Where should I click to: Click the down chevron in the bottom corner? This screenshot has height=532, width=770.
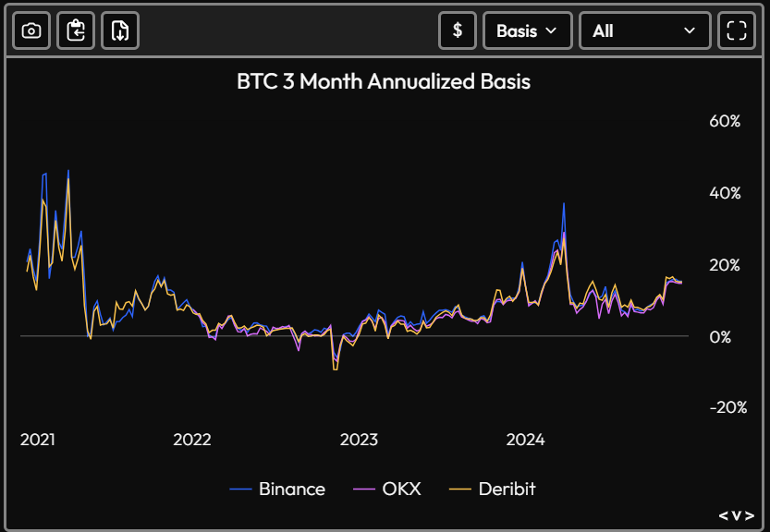tap(735, 517)
